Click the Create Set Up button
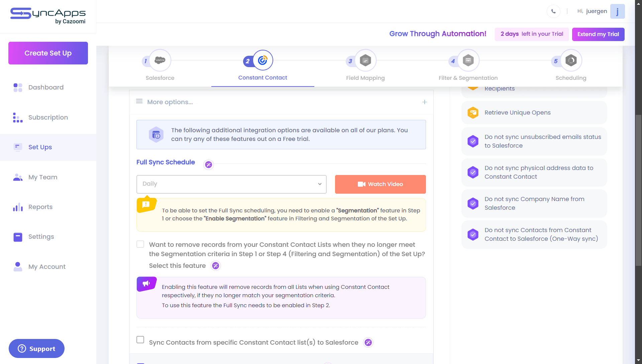This screenshot has width=642, height=364. (x=48, y=53)
